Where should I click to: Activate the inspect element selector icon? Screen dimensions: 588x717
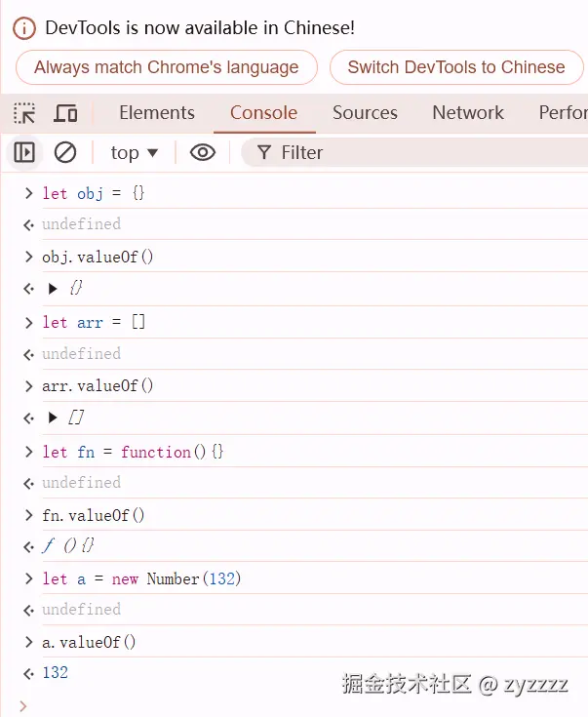pos(24,113)
